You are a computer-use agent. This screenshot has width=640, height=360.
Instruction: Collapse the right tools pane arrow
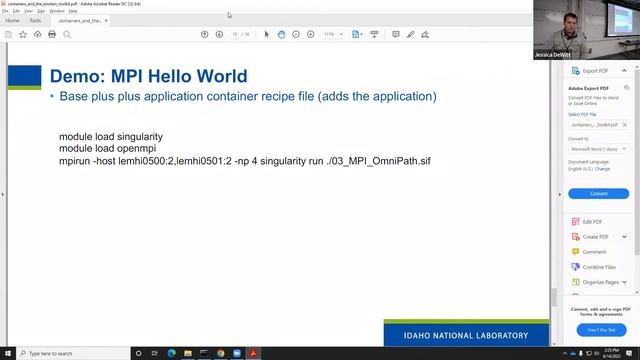560,194
